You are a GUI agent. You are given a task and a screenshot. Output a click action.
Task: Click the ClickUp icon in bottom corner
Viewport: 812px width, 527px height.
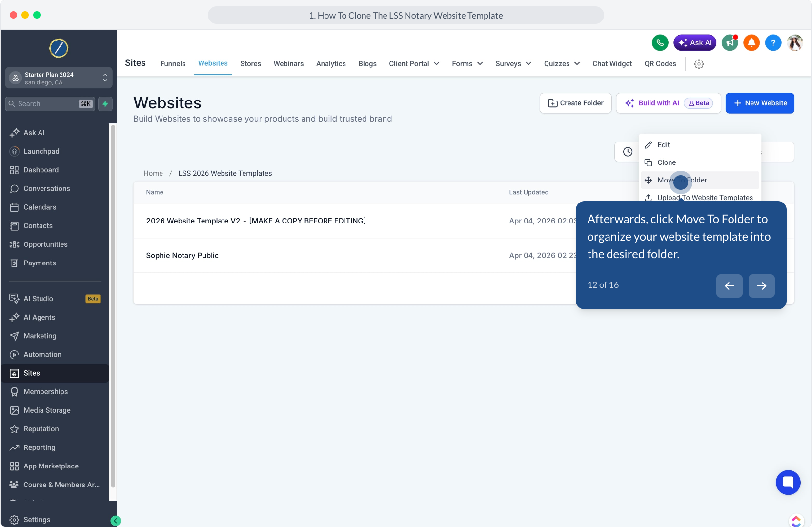click(796, 521)
